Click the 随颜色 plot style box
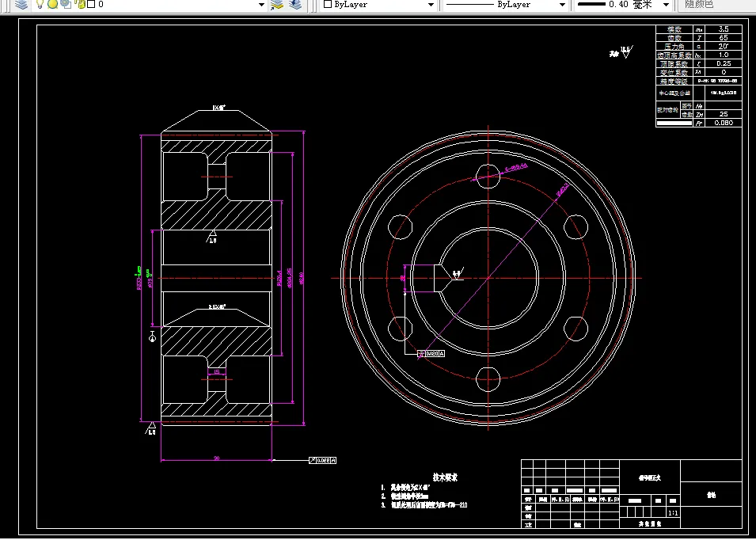 pos(716,4)
